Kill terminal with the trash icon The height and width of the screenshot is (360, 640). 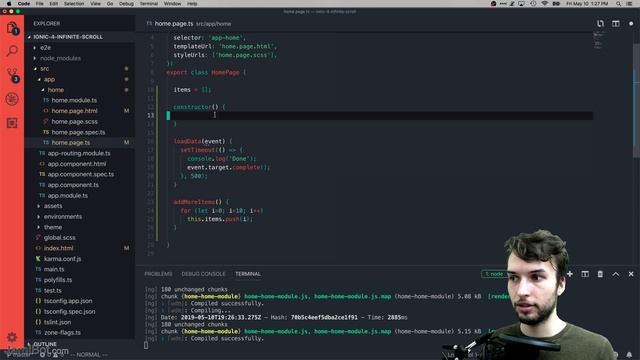[600, 274]
